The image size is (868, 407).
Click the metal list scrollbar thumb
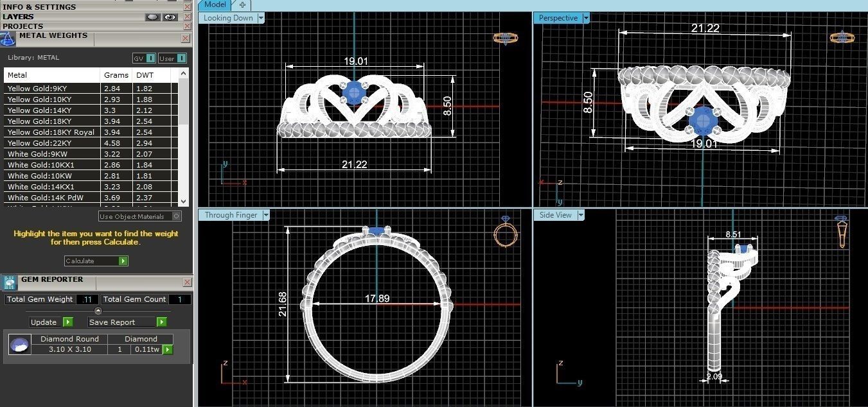pyautogui.click(x=184, y=101)
